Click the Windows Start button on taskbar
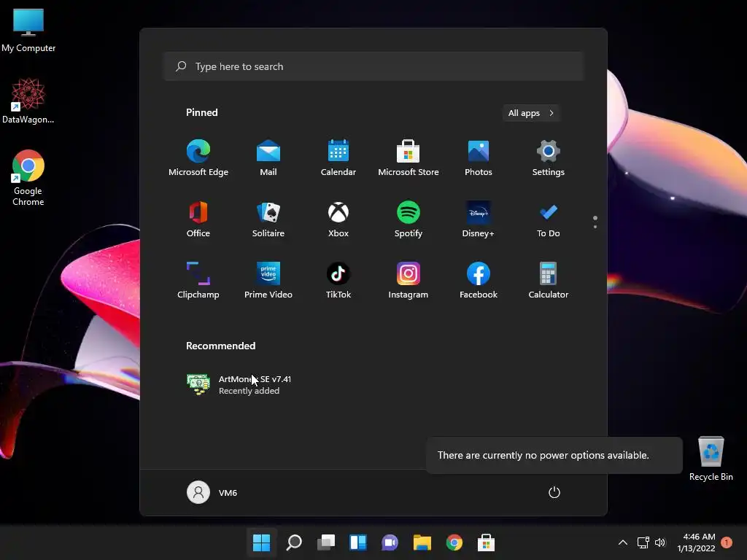 coord(261,542)
